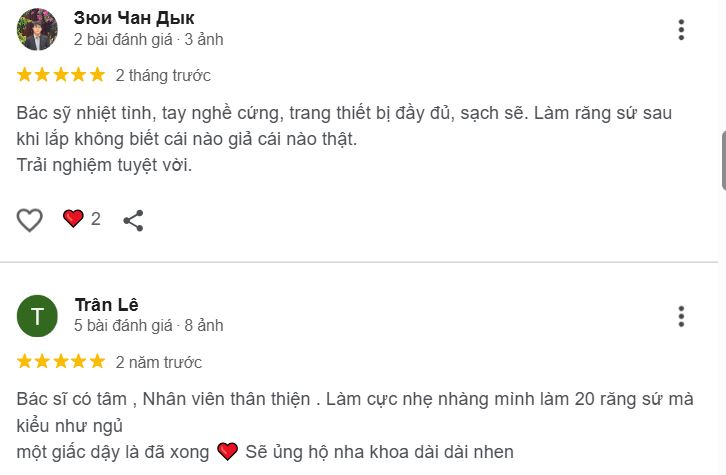This screenshot has width=726, height=475.
Task: Open the reviewer name Trân Lê
Action: (106, 304)
